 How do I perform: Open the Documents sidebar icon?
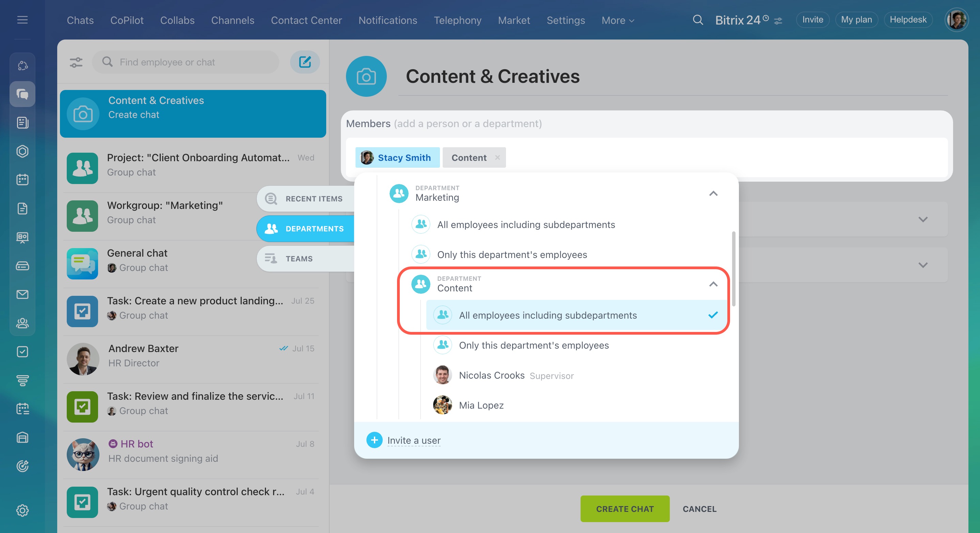point(22,209)
